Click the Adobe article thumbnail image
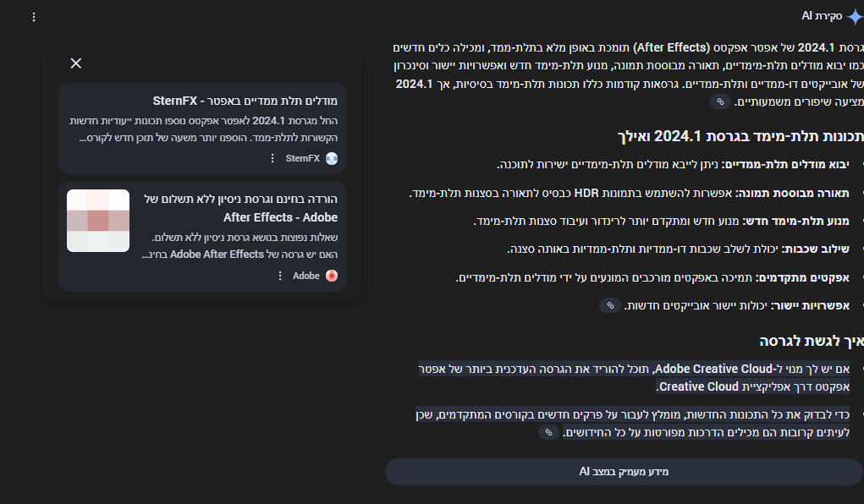 (x=98, y=221)
